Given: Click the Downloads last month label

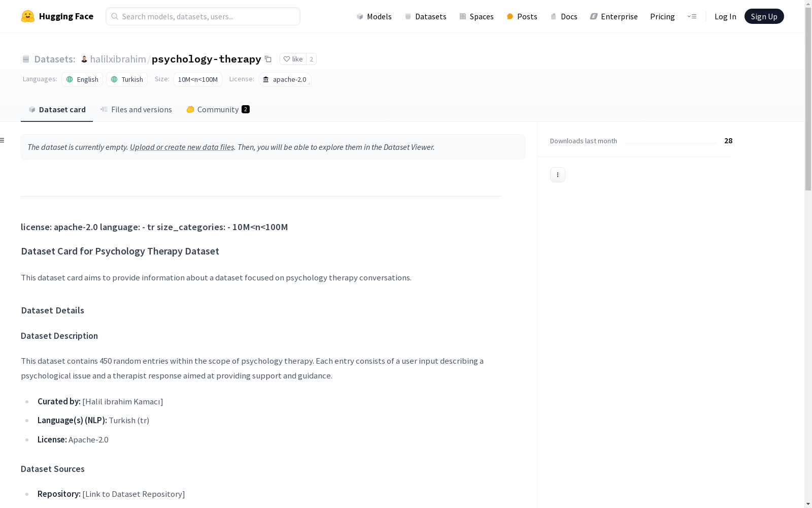Looking at the screenshot, I should [584, 141].
